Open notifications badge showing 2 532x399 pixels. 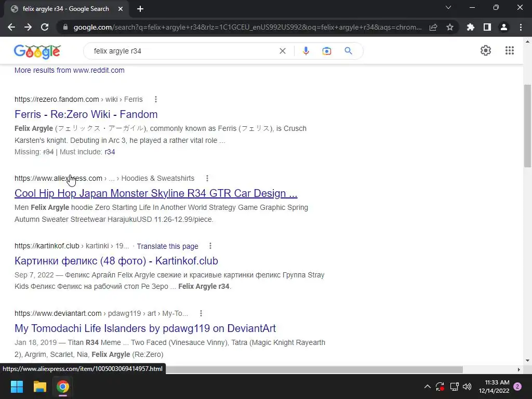517,387
